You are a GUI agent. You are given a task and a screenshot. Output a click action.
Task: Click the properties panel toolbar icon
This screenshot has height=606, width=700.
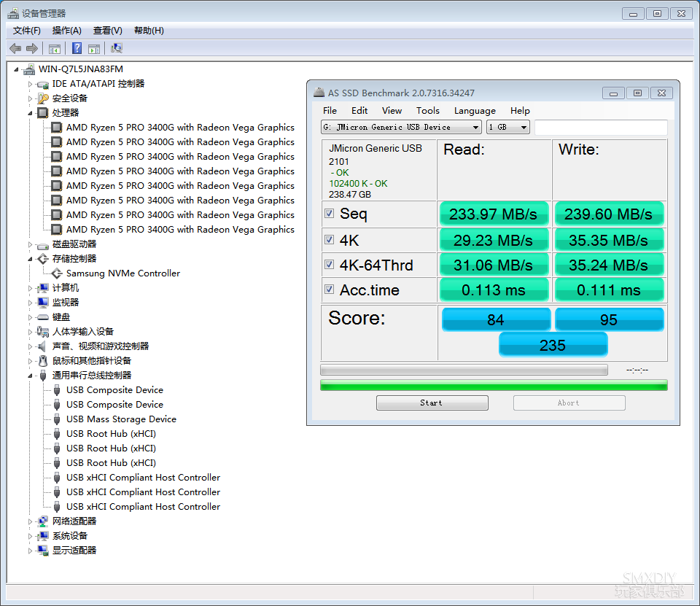(94, 48)
